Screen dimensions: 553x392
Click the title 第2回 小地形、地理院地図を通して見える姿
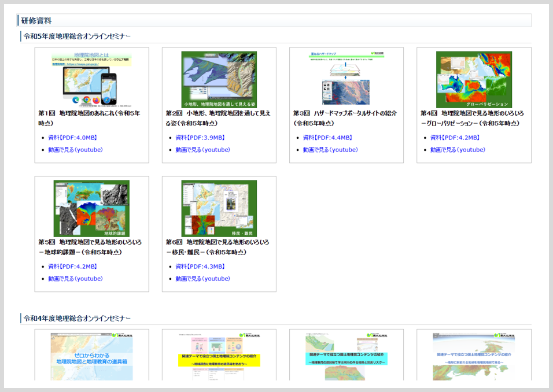[218, 118]
